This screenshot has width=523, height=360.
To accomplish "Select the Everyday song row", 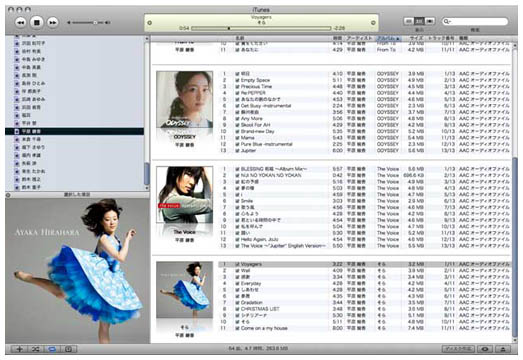I will click(x=365, y=283).
